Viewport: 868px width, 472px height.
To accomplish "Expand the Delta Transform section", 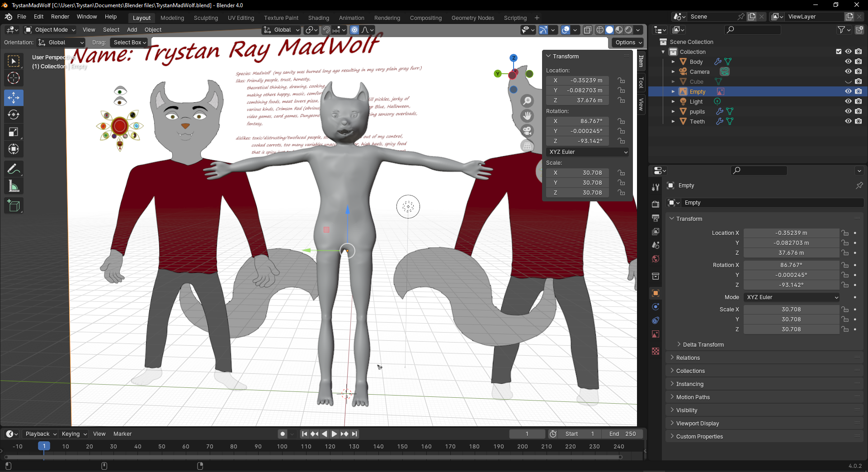I will 703,345.
